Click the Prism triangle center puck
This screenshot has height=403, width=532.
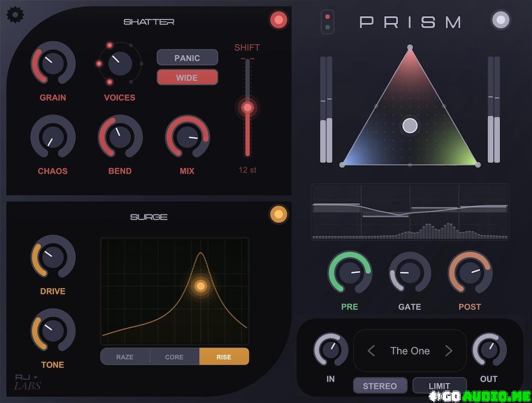[x=410, y=126]
